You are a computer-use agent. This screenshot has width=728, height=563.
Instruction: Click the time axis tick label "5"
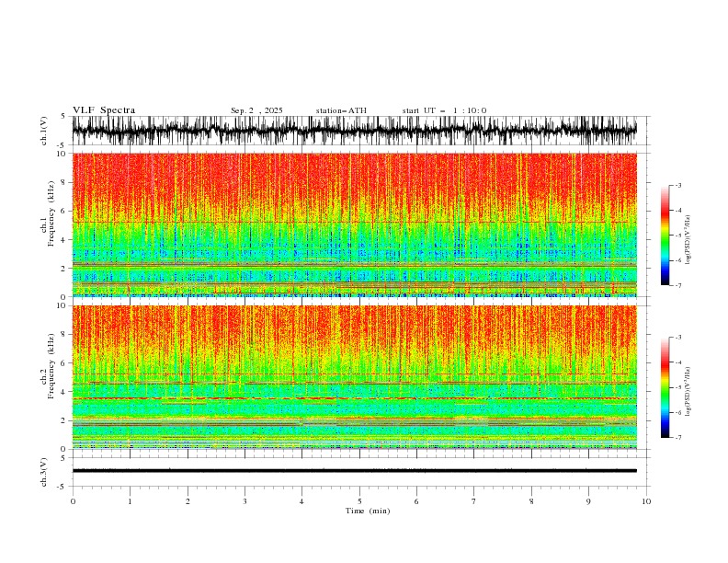click(x=359, y=501)
